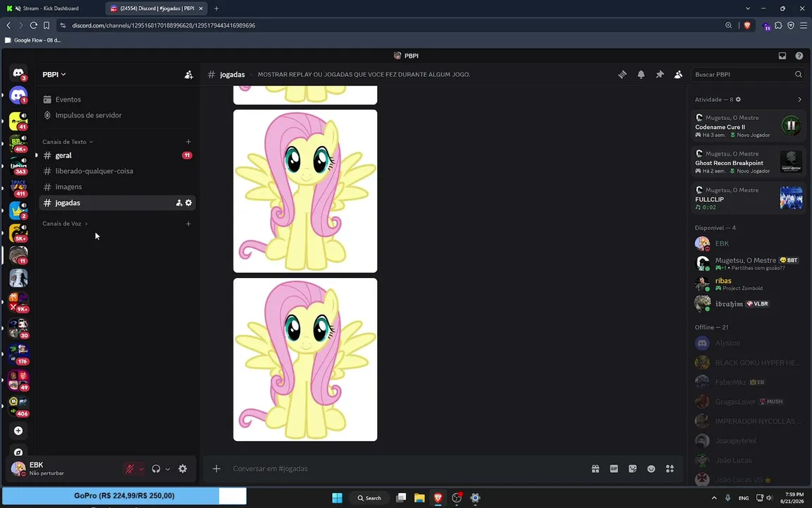The image size is (812, 508).
Task: Collapse Canais de Texto category
Action: coord(68,142)
